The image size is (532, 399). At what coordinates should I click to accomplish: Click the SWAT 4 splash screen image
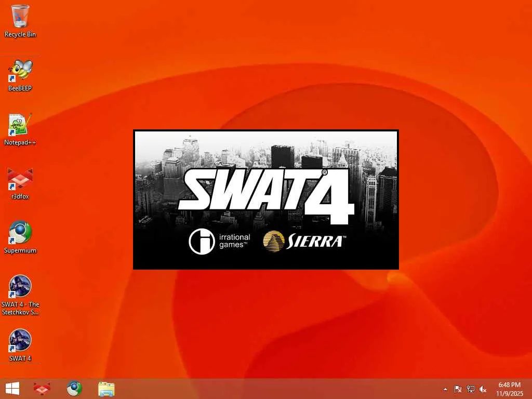[266, 199]
